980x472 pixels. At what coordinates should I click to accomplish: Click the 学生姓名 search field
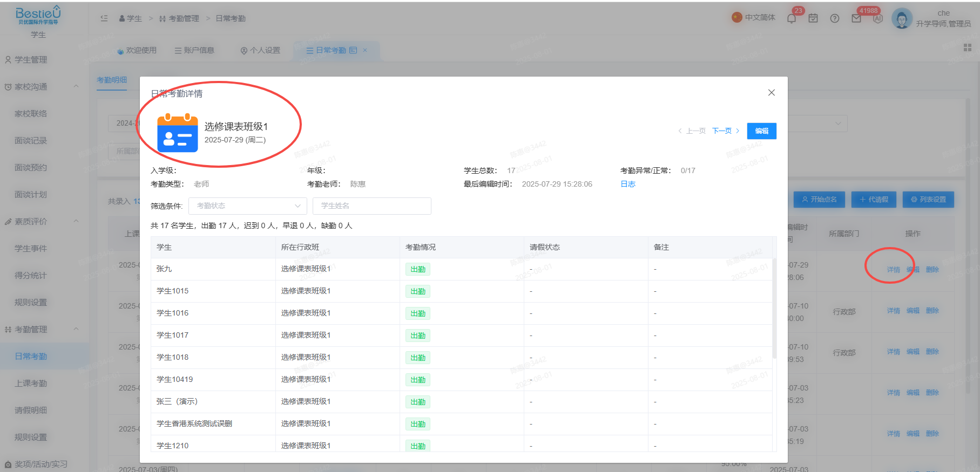pyautogui.click(x=372, y=206)
